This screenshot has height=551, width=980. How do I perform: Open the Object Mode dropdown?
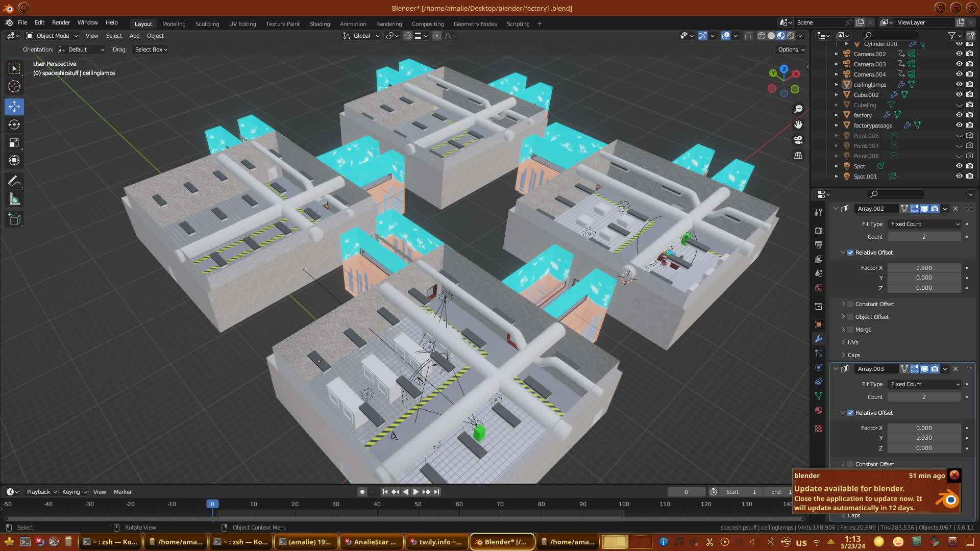(x=52, y=36)
